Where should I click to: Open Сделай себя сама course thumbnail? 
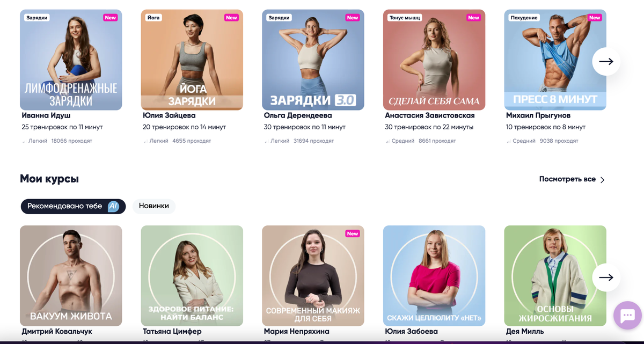click(x=434, y=60)
